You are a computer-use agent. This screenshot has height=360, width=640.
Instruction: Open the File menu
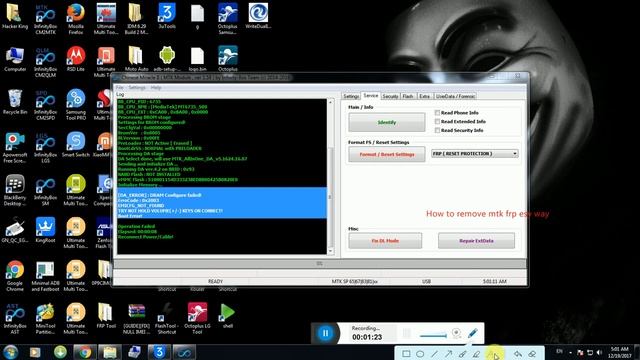point(119,88)
